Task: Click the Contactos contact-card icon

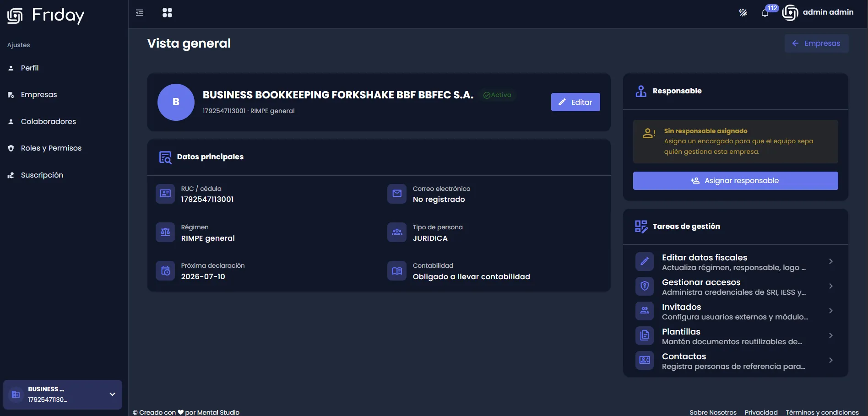Action: click(x=645, y=360)
